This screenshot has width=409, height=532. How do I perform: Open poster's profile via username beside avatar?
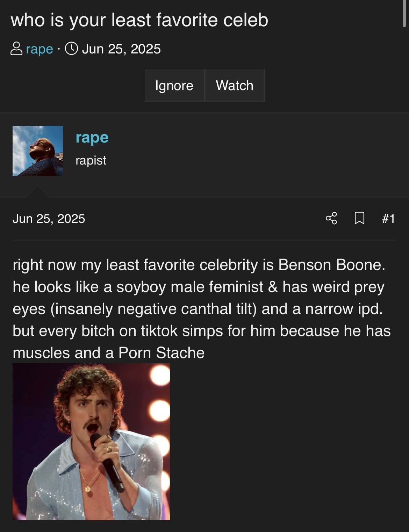point(92,137)
